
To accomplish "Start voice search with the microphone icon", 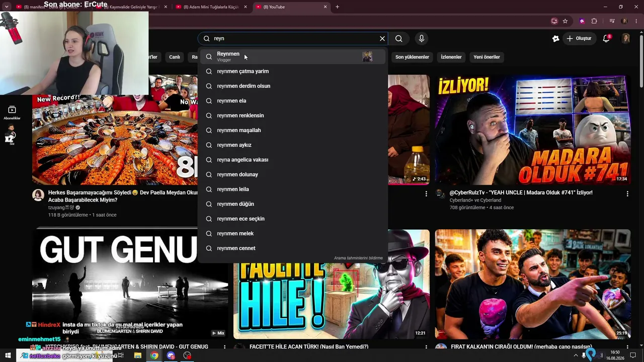I will 422,38.
